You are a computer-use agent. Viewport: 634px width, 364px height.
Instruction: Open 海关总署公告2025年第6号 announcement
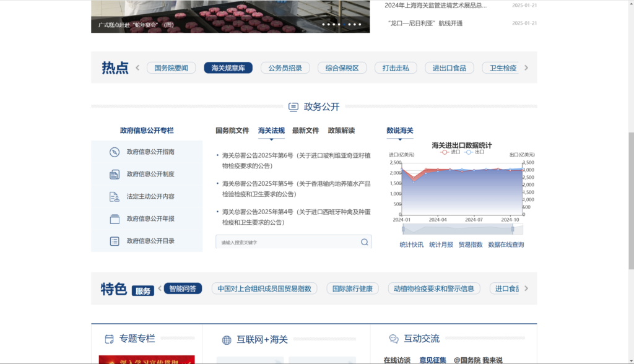[297, 160]
